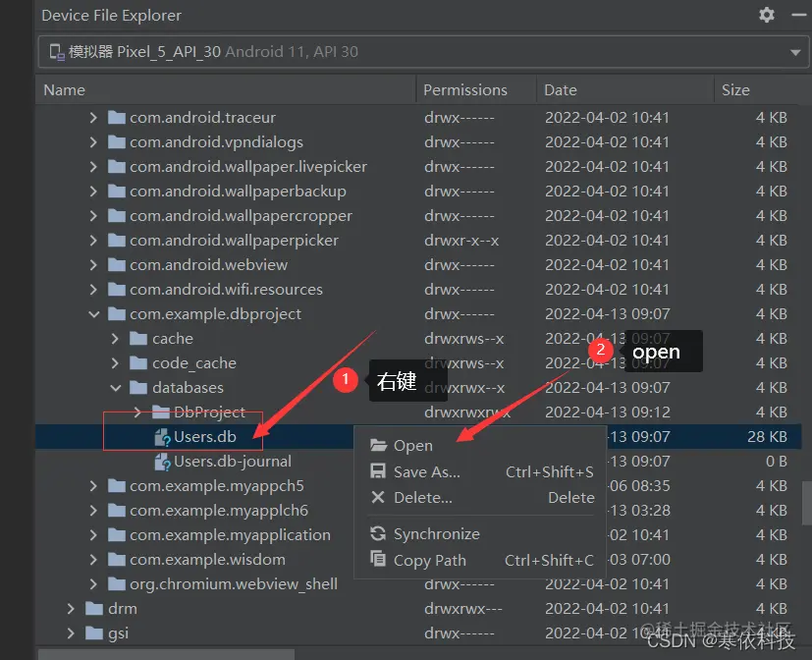Expand com.android.wallpaper.livepicker folder

click(x=93, y=167)
